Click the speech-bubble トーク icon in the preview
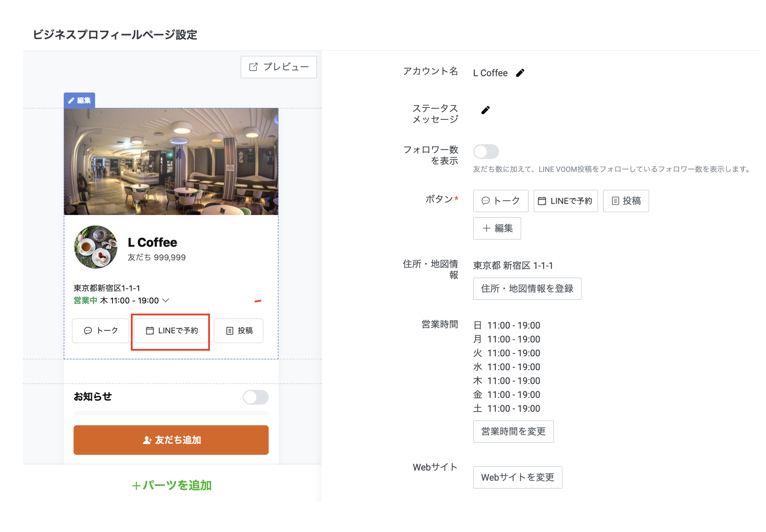 click(x=88, y=330)
